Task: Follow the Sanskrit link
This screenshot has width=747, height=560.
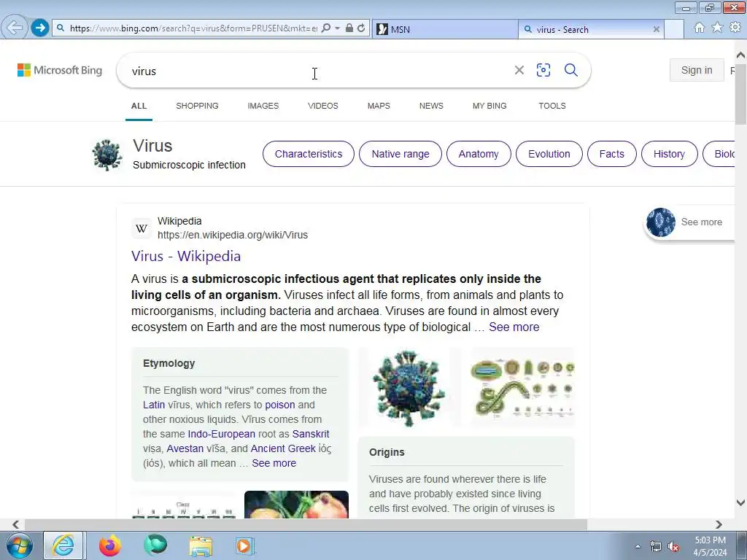Action: 311,434
